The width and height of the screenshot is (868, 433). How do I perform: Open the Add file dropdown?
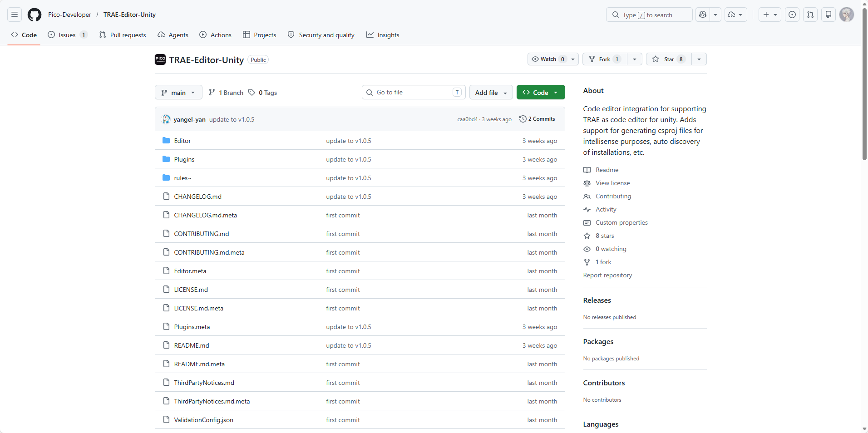(x=491, y=92)
